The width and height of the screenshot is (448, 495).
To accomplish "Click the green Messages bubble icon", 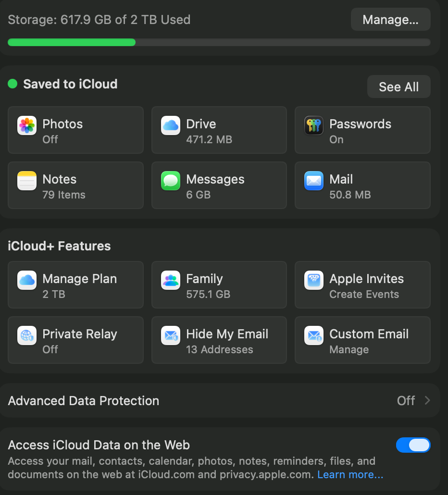I will tap(171, 181).
